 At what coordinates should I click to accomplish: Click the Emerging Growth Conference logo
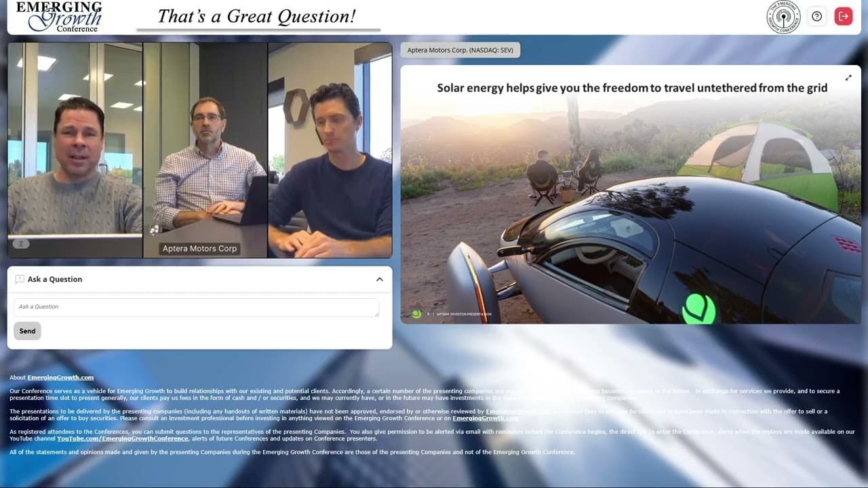pos(59,16)
